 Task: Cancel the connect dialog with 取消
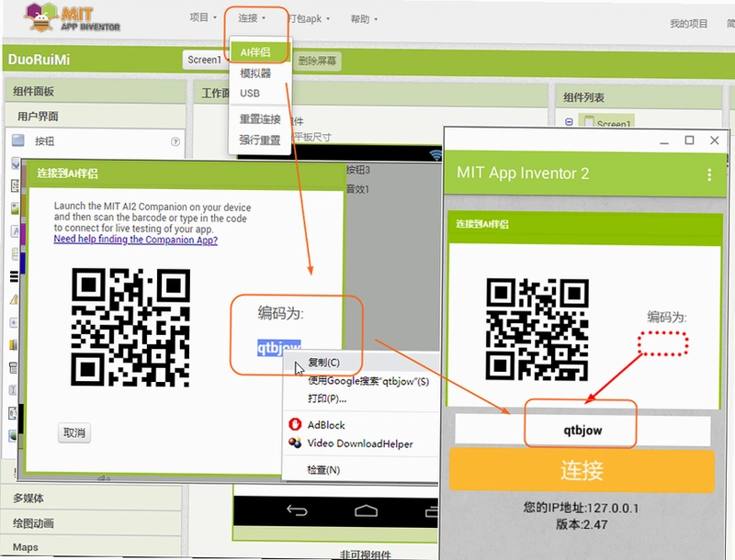pyautogui.click(x=74, y=432)
